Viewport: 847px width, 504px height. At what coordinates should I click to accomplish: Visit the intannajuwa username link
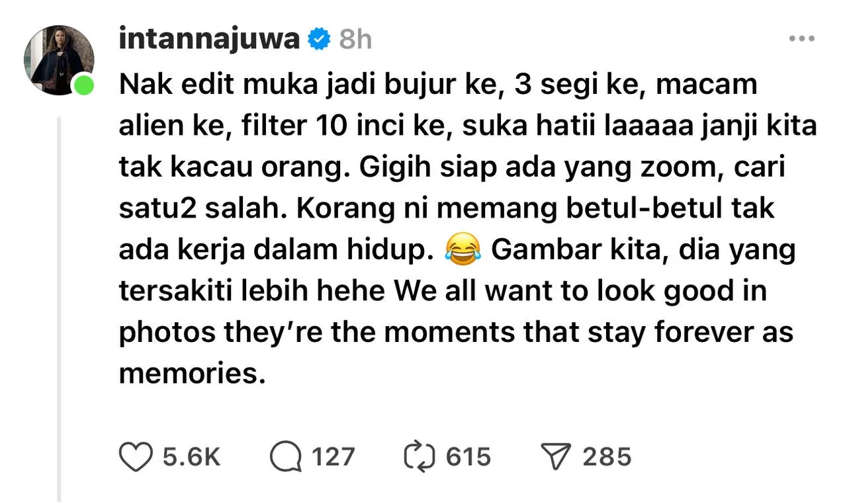(210, 40)
